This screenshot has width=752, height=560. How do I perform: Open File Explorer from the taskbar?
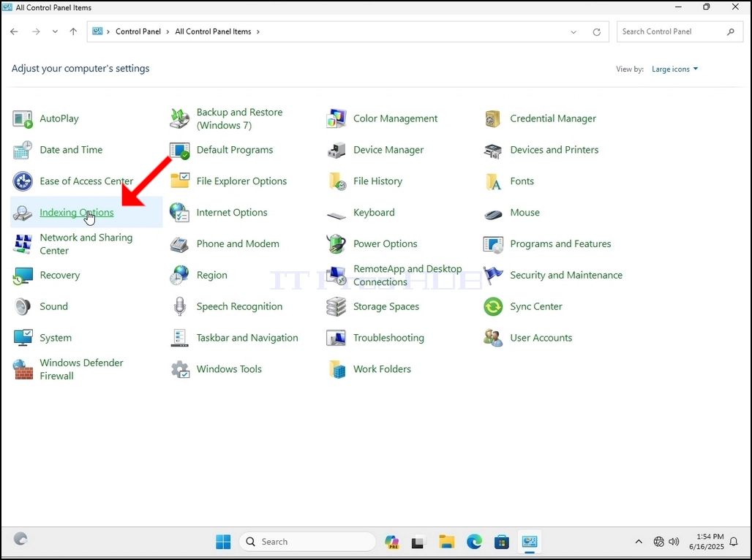[x=446, y=542]
